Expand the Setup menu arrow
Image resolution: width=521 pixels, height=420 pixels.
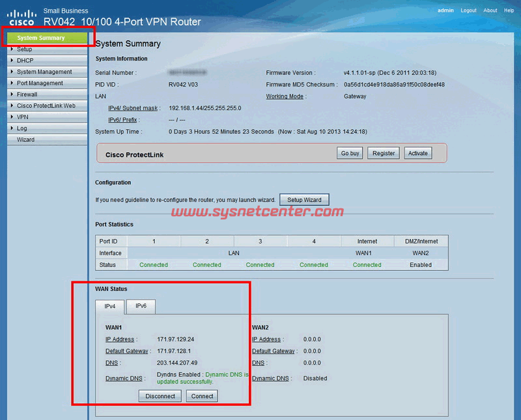coord(12,49)
